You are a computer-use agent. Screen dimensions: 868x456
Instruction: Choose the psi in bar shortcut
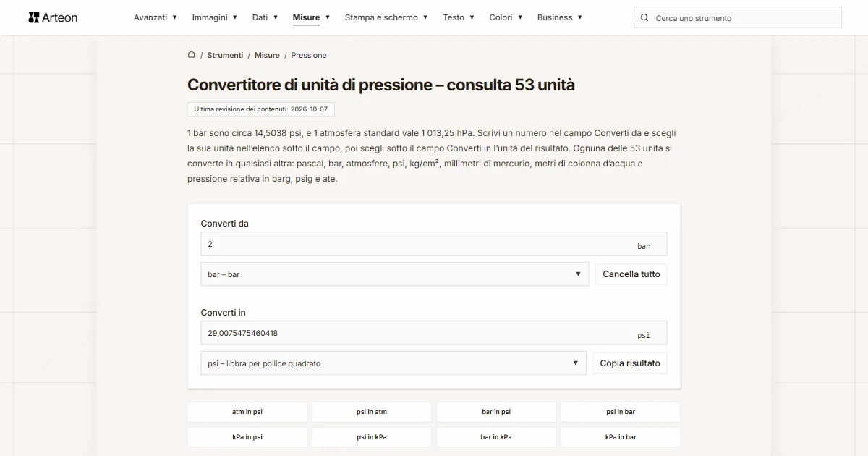point(621,412)
